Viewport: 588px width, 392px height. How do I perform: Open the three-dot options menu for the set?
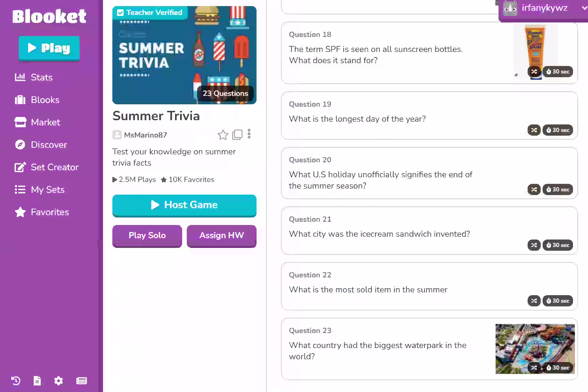(x=249, y=134)
